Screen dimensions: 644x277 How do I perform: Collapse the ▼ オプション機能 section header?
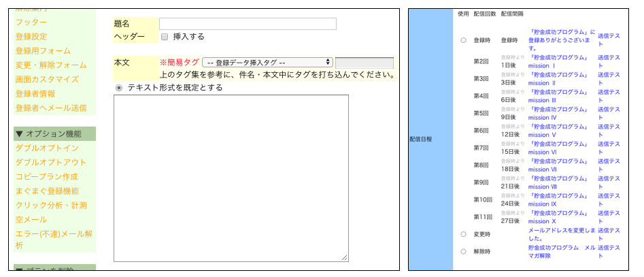[55, 133]
